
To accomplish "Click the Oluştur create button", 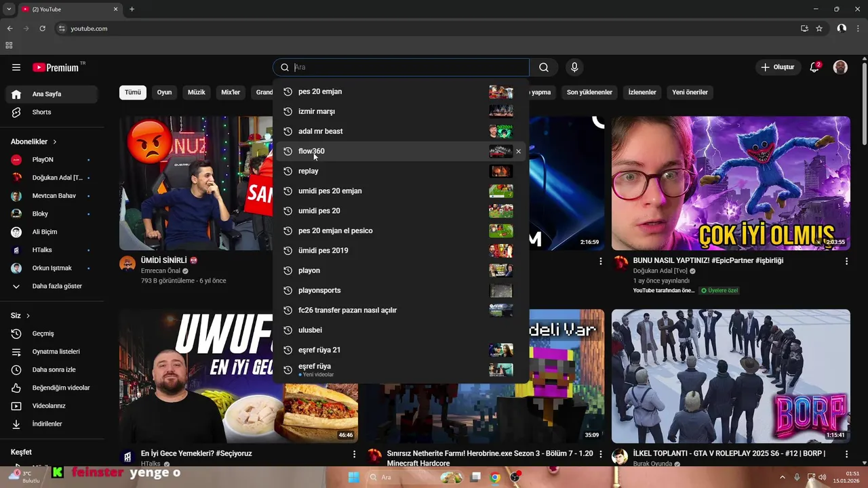I will (777, 67).
